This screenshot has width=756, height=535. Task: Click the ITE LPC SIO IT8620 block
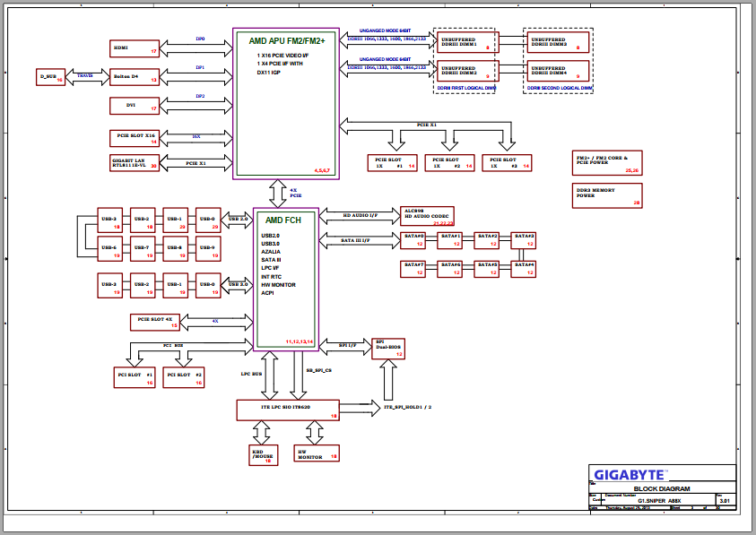288,410
